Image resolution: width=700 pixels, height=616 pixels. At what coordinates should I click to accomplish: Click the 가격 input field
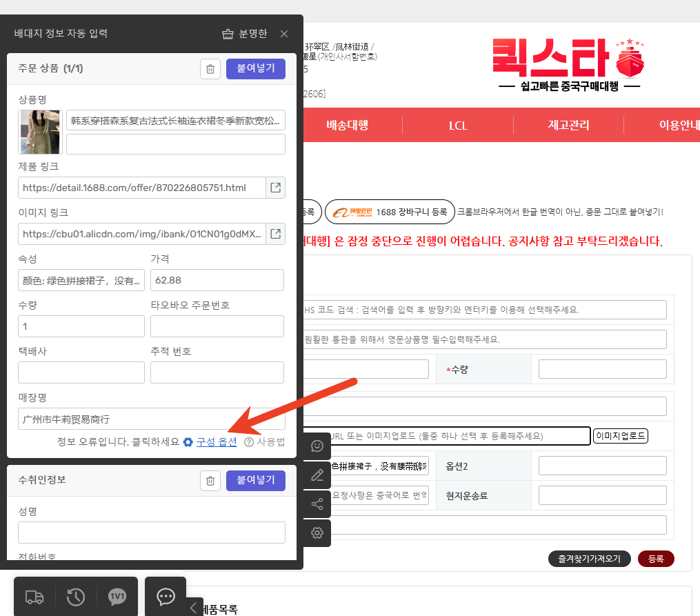(x=217, y=280)
